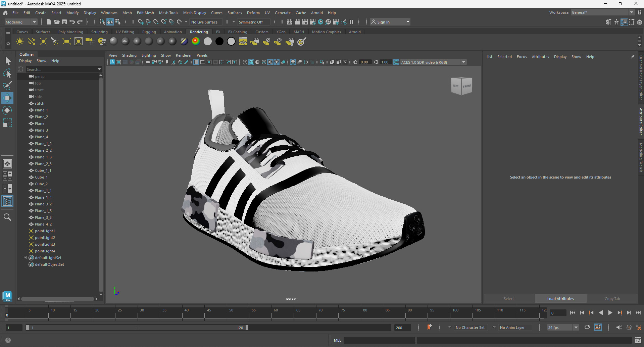Click the snap to grids magnet icon
The image size is (644, 347).
(x=141, y=22)
